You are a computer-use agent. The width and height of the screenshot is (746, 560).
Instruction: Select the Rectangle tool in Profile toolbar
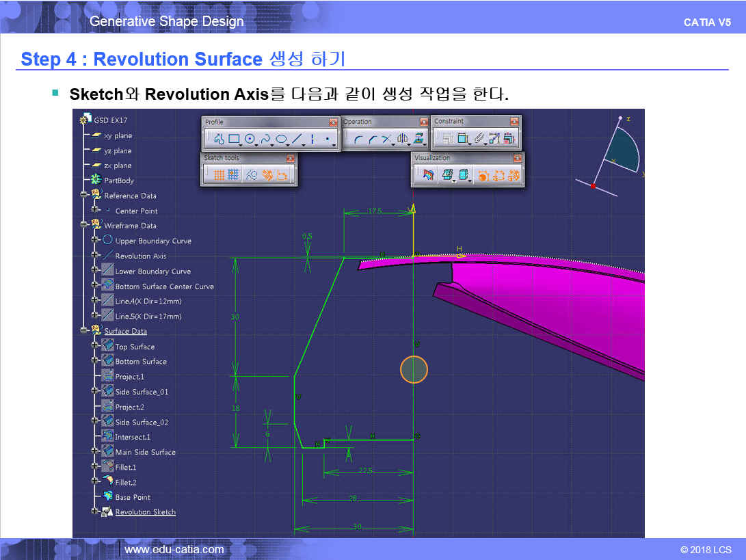(234, 139)
